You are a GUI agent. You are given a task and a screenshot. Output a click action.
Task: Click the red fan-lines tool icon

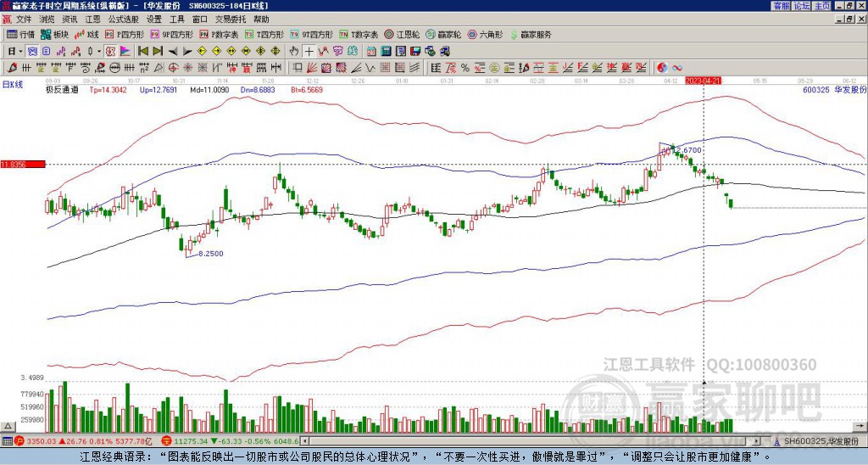coord(312,68)
